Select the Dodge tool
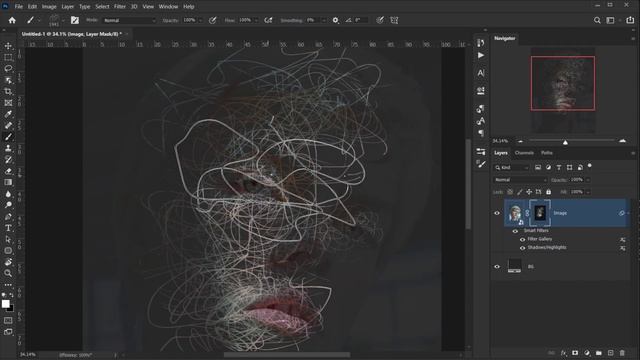 coord(8,205)
